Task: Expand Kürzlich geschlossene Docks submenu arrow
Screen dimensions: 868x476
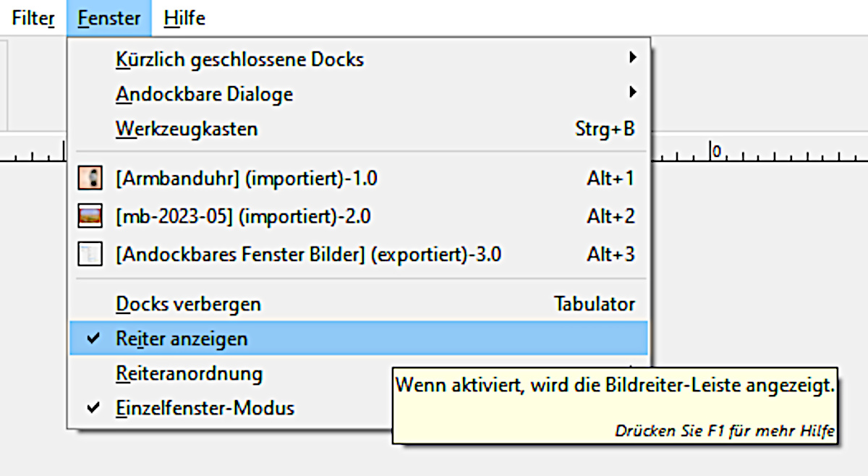Action: (633, 57)
